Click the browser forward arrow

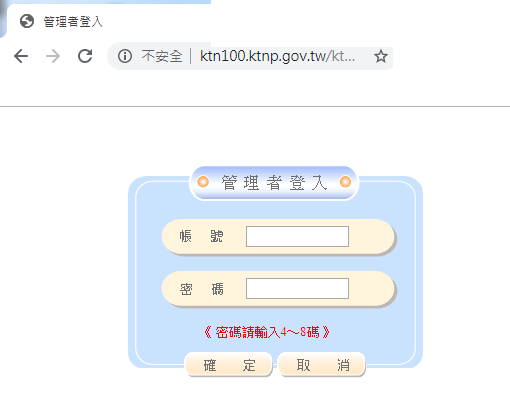click(x=53, y=56)
